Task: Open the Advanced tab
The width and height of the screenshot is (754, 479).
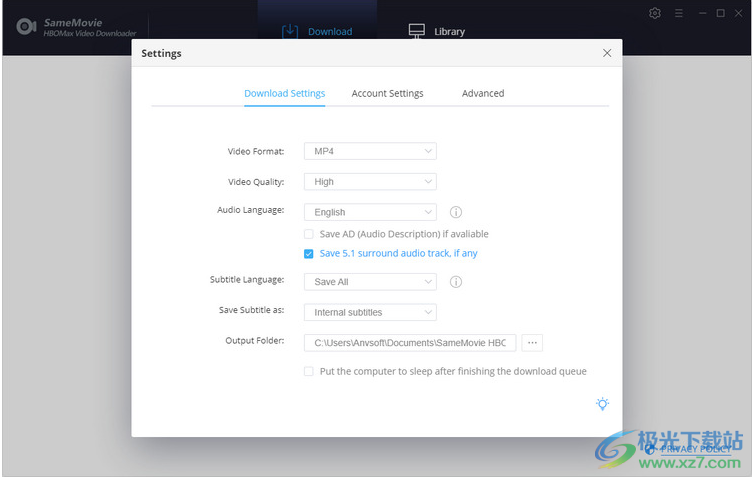Action: (x=483, y=93)
